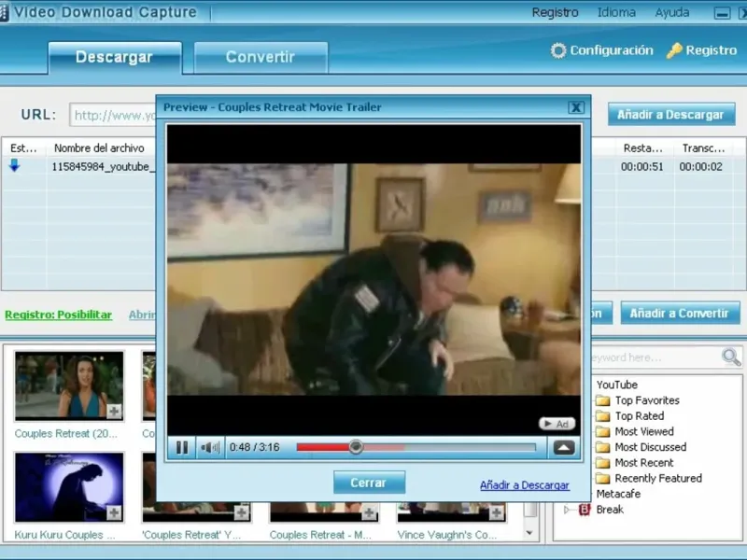The width and height of the screenshot is (747, 560).
Task: Open the Idioma menu
Action: 616,12
